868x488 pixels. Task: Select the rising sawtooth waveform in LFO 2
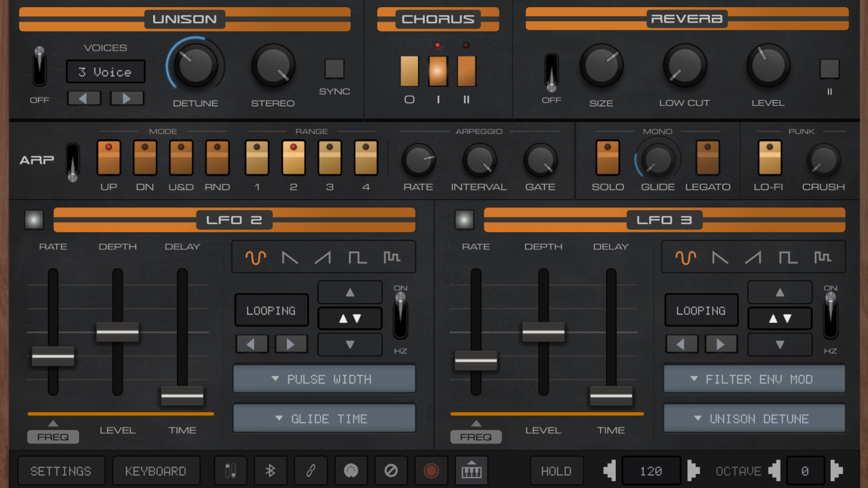pos(323,258)
